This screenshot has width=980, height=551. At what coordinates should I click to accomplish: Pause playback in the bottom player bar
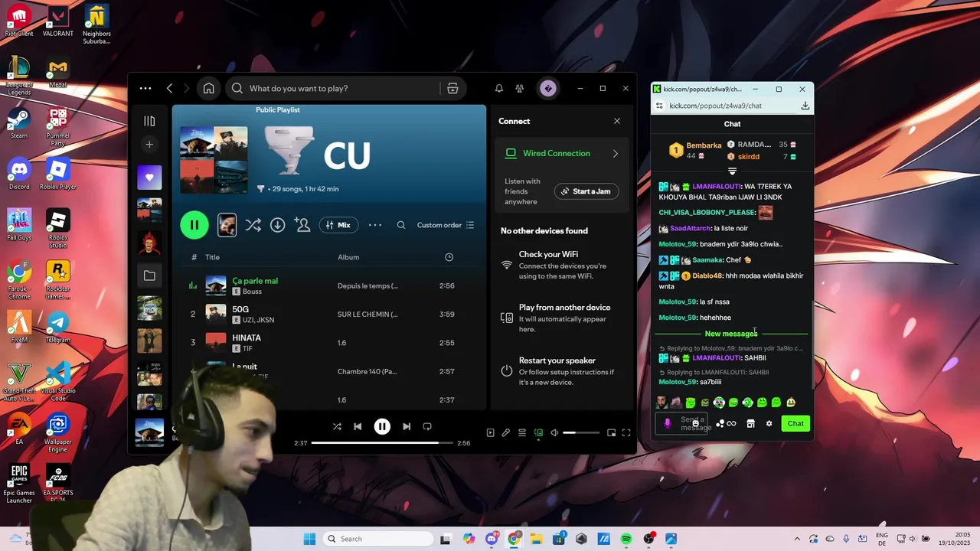click(x=382, y=426)
